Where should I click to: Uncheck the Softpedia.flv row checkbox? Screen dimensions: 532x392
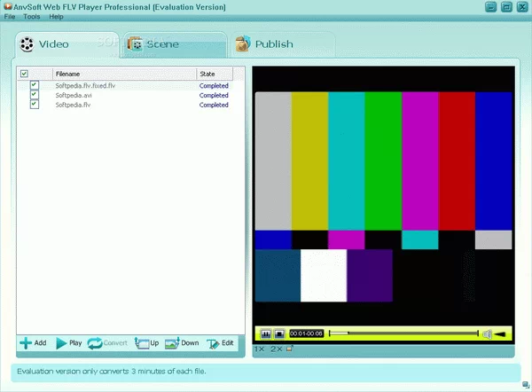coord(35,104)
